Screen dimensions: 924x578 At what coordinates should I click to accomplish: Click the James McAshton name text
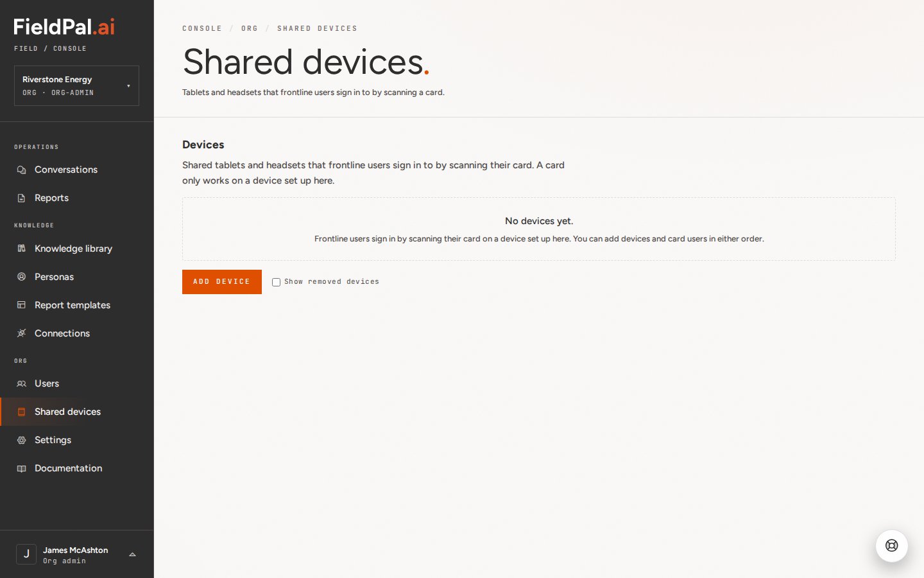click(x=75, y=550)
